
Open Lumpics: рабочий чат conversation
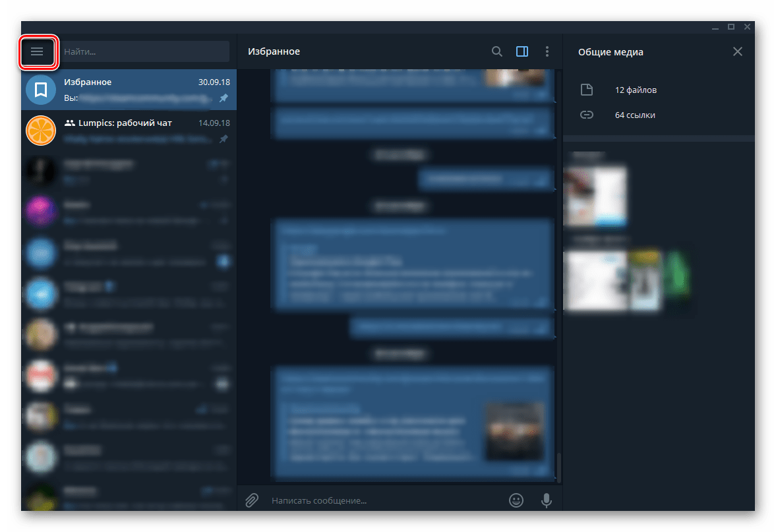pos(132,130)
